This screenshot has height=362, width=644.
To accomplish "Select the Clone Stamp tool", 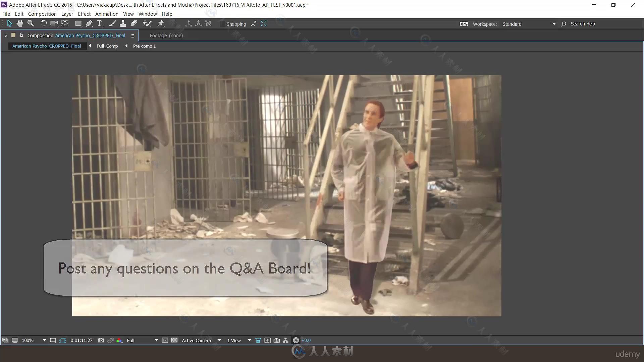I will tap(123, 23).
